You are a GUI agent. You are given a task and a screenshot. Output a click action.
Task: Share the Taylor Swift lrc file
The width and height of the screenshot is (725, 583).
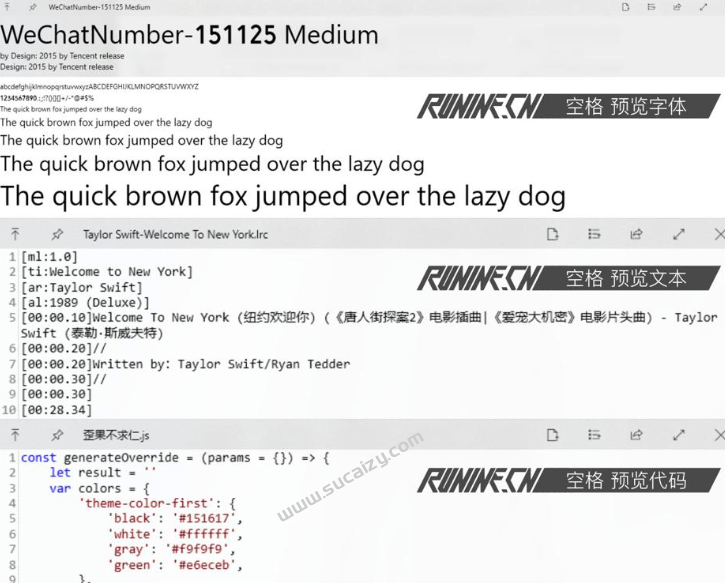click(636, 234)
